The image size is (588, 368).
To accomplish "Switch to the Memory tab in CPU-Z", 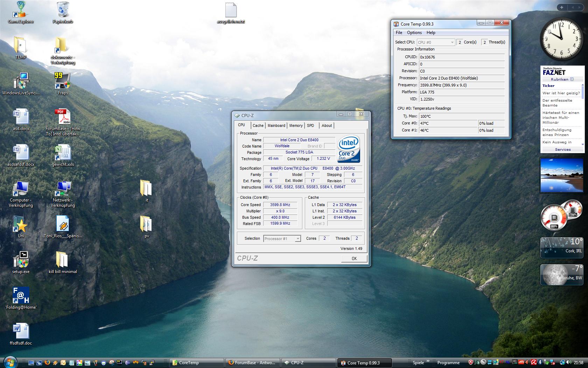I will point(296,125).
